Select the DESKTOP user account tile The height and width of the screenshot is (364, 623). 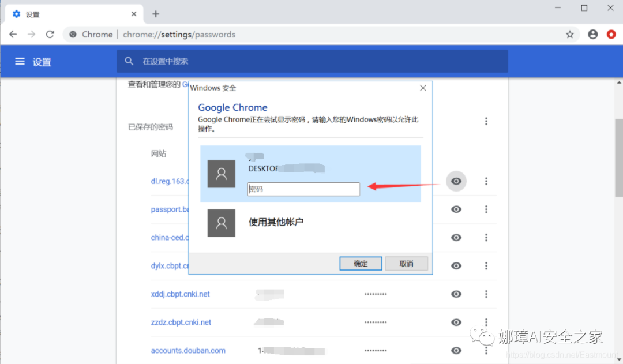[x=310, y=174]
